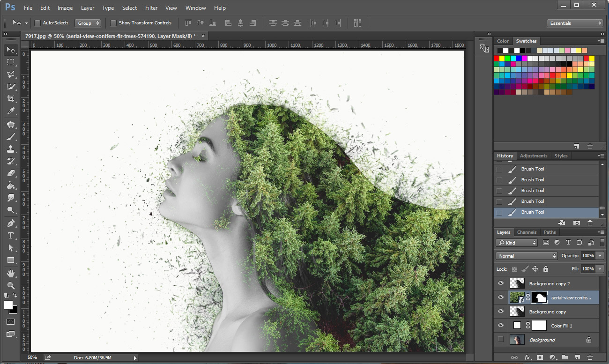This screenshot has height=364, width=609.
Task: Select the Dodge tool
Action: coord(11,210)
